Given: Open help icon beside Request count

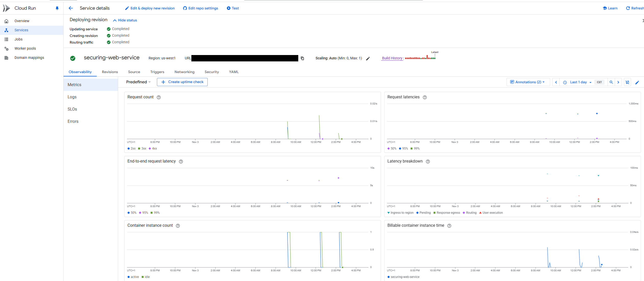Looking at the screenshot, I should tap(159, 97).
